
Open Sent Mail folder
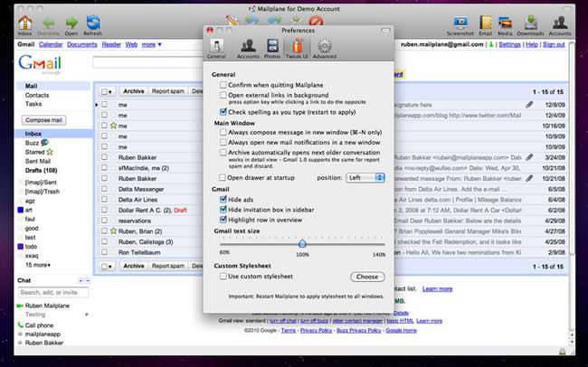[x=37, y=161]
